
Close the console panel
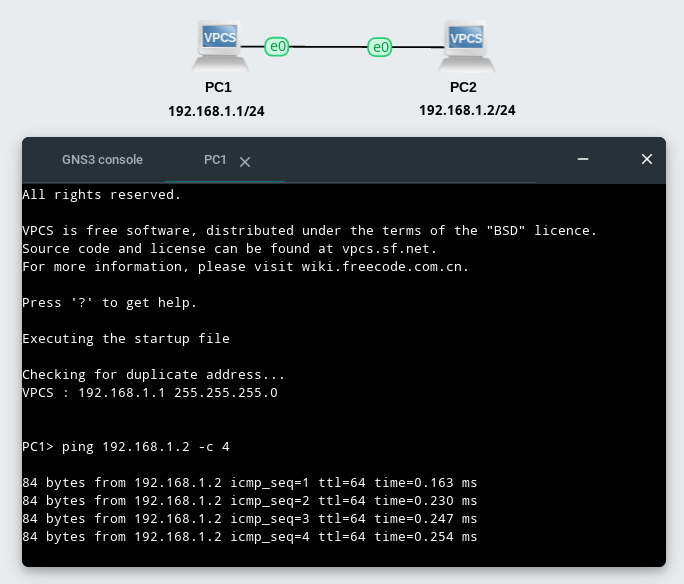pyautogui.click(x=647, y=159)
